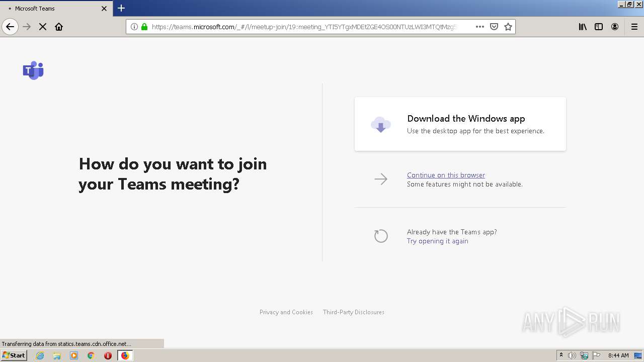Save page to Pocket
This screenshot has width=644, height=362.
494,27
